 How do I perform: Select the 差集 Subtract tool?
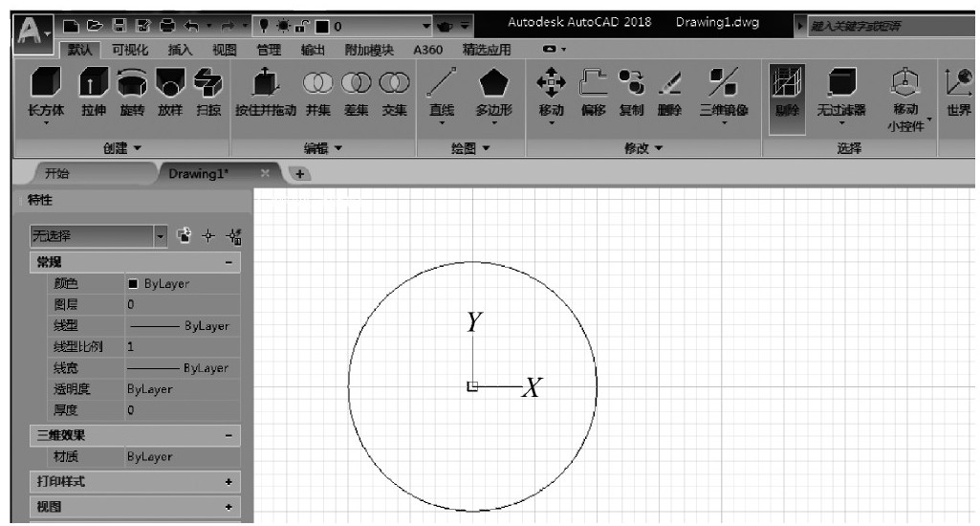pos(357,93)
